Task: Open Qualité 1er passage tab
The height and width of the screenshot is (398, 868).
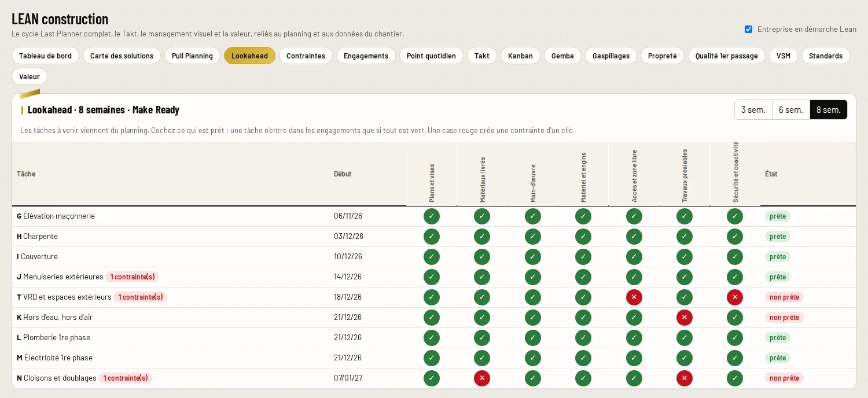Action: [x=727, y=56]
